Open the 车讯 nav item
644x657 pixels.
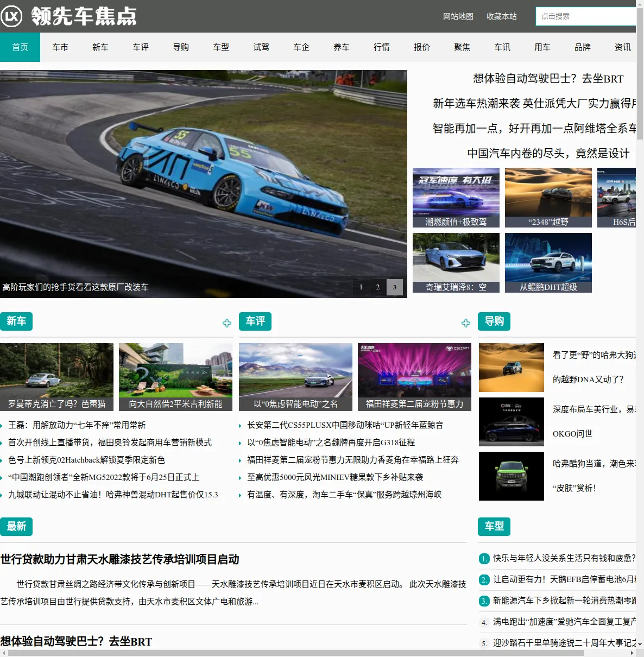502,47
